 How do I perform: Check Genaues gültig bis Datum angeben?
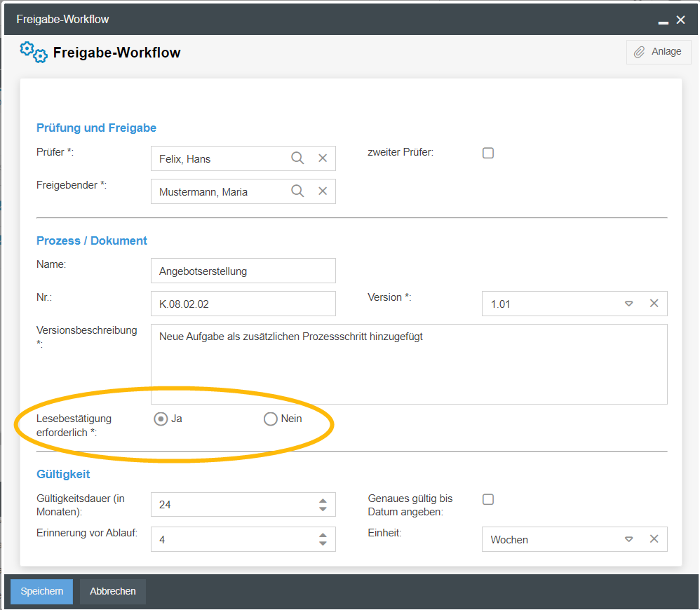[x=488, y=499]
